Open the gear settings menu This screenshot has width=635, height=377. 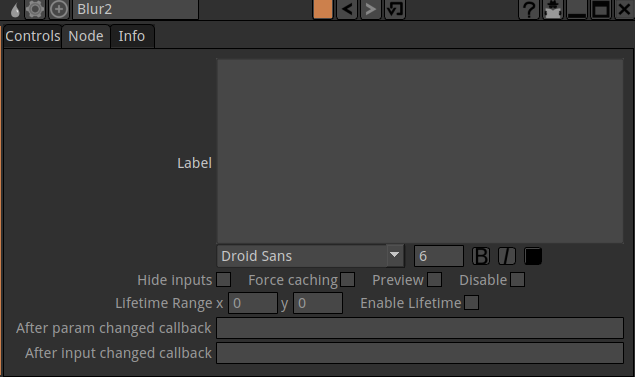[35, 9]
